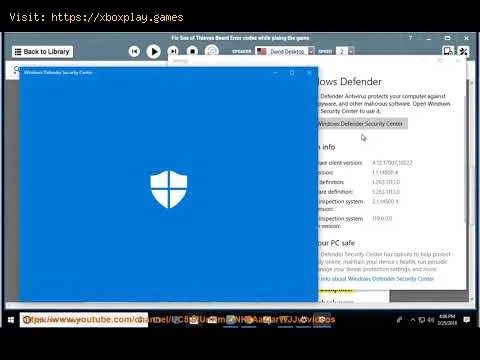The height and width of the screenshot is (360, 480).
Task: Click the document view icon in reader toolbar
Action: pyautogui.click(x=448, y=51)
